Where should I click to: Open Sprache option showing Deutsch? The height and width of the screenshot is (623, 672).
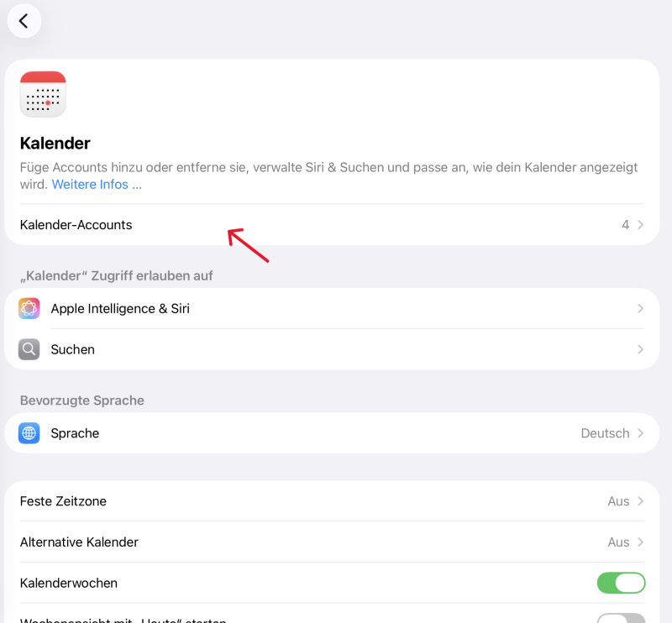[x=332, y=433]
